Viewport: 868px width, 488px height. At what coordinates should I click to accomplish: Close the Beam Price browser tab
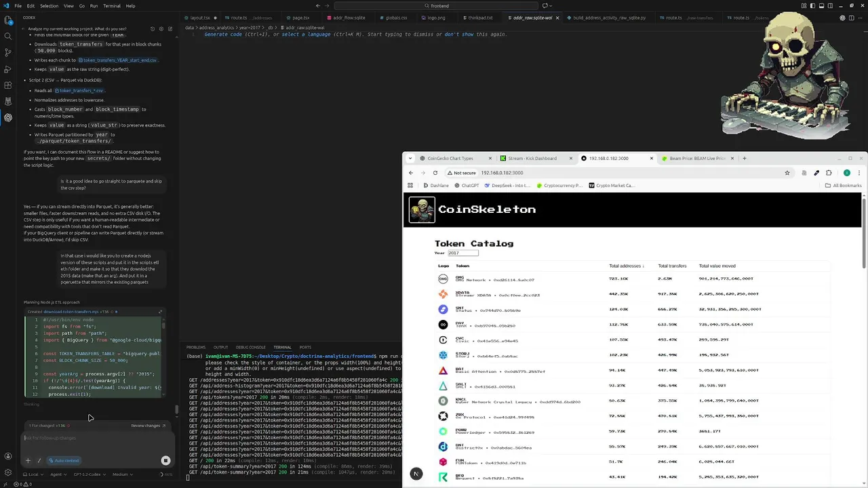coord(732,159)
